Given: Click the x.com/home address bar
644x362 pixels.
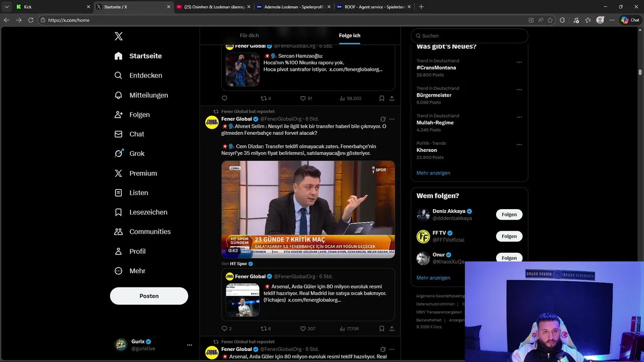Looking at the screenshot, I should click(x=282, y=20).
